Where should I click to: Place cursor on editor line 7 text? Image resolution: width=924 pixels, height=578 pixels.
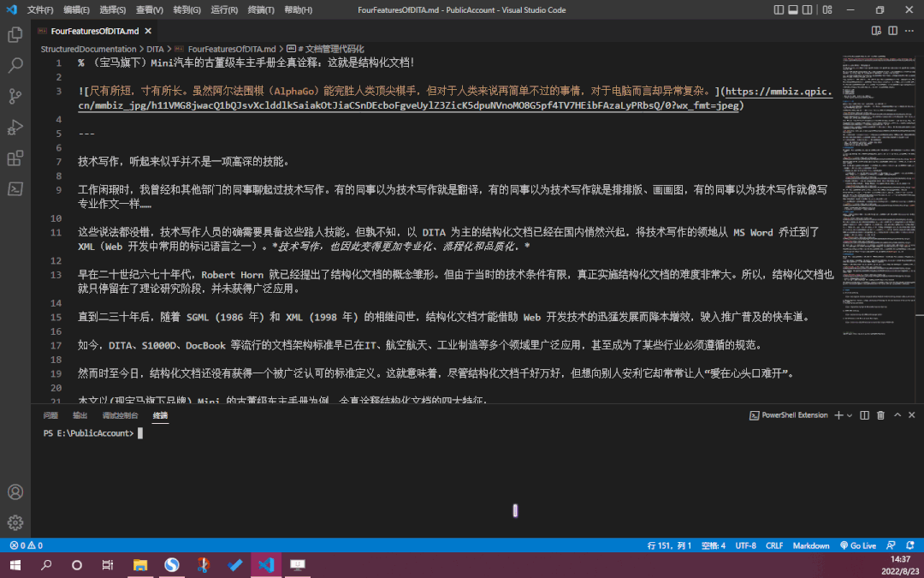pyautogui.click(x=183, y=162)
